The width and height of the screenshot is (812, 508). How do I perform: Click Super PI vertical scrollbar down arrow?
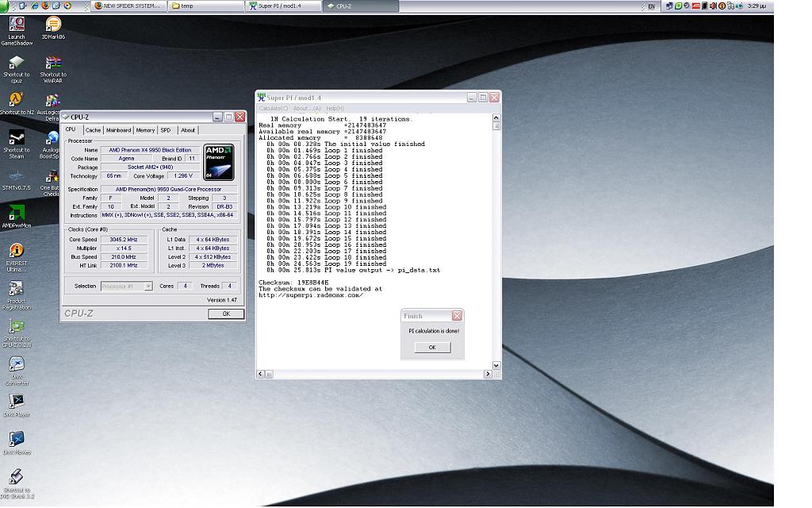coord(496,365)
